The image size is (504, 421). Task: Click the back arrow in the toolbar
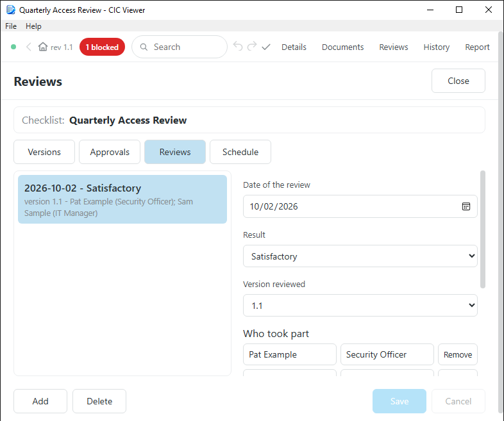pos(29,47)
